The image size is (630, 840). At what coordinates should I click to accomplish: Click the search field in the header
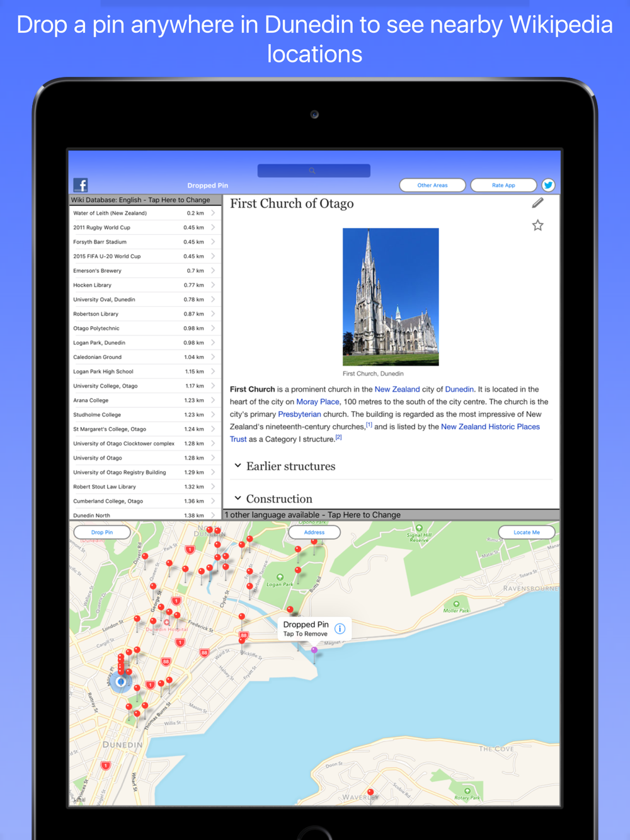[314, 171]
